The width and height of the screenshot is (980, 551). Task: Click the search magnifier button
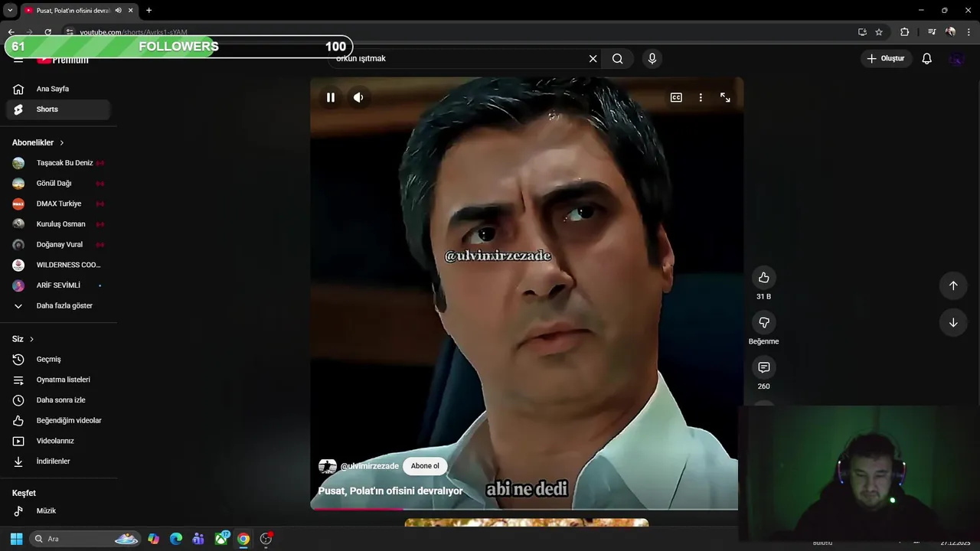617,58
